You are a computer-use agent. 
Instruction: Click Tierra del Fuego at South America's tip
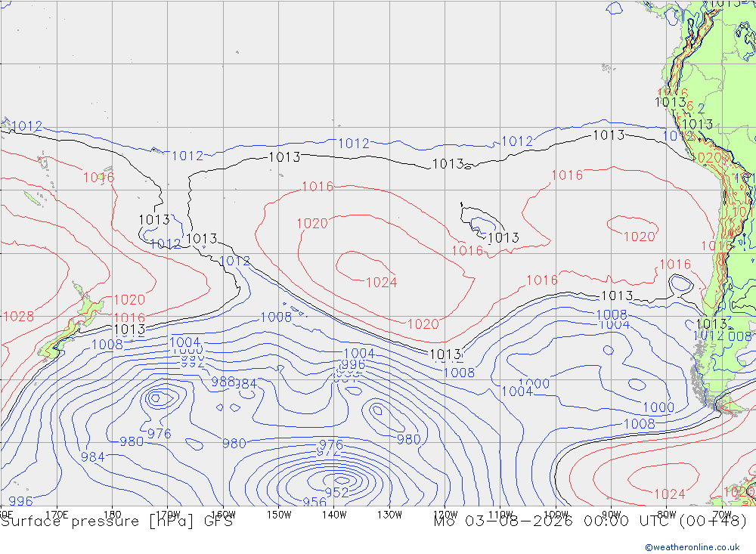pyautogui.click(x=729, y=409)
